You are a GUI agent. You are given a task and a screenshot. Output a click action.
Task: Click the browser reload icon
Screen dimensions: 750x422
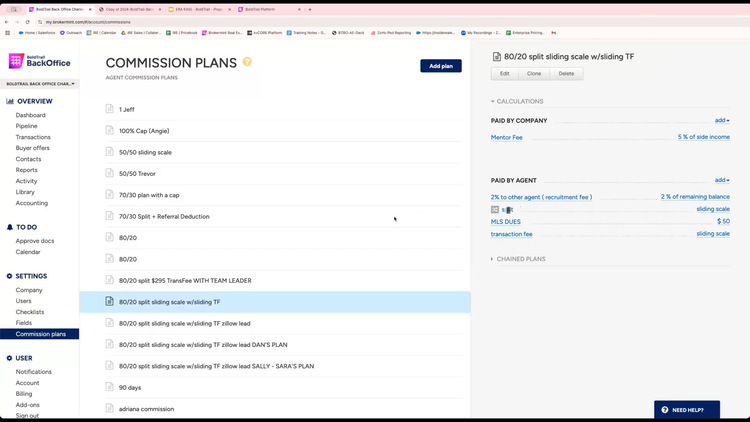tap(27, 22)
